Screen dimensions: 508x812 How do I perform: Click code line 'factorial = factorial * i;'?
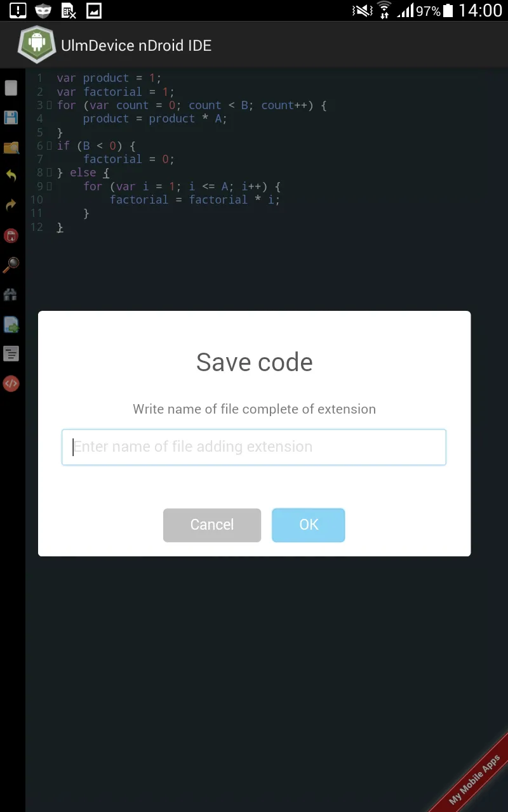(195, 200)
